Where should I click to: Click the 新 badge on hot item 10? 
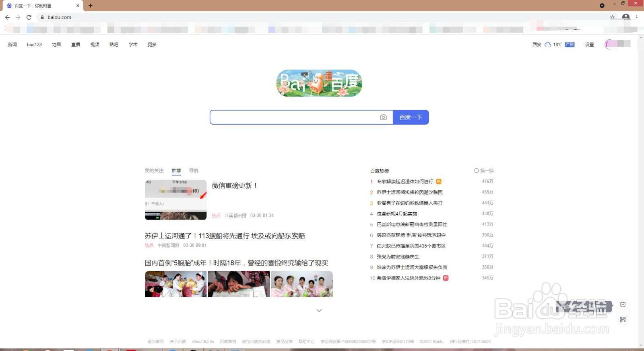(x=446, y=278)
